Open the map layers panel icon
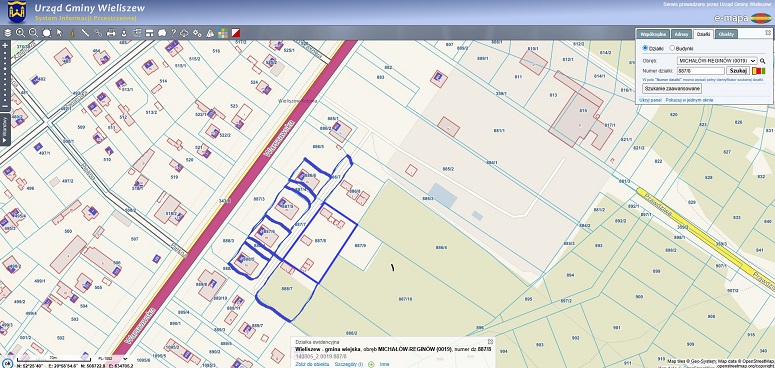The image size is (775, 368). click(7, 33)
